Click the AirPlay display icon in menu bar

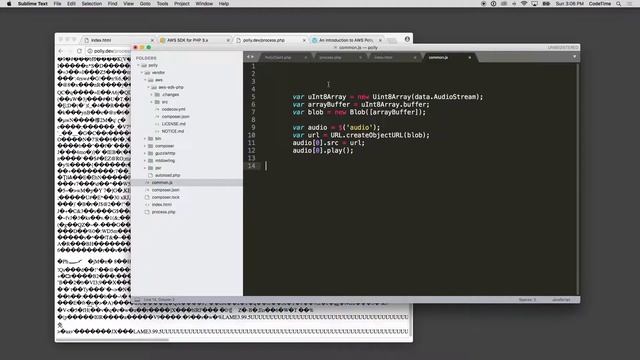click(x=534, y=4)
